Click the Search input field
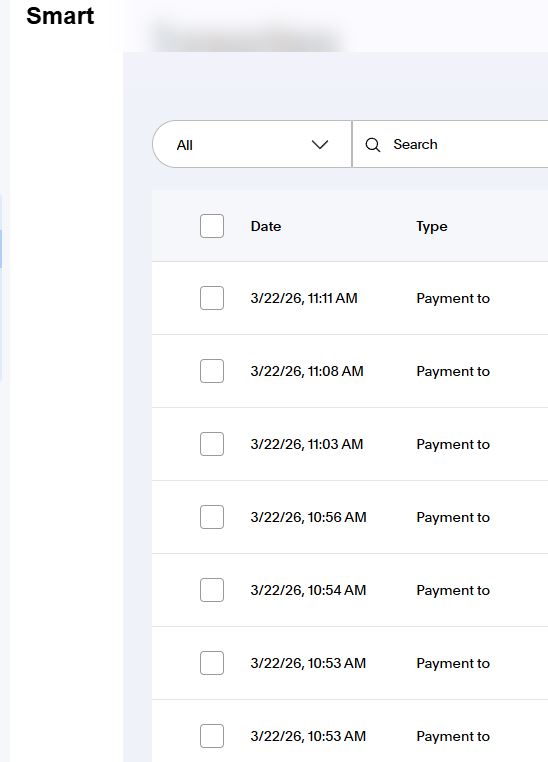The width and height of the screenshot is (548, 762). (x=450, y=144)
